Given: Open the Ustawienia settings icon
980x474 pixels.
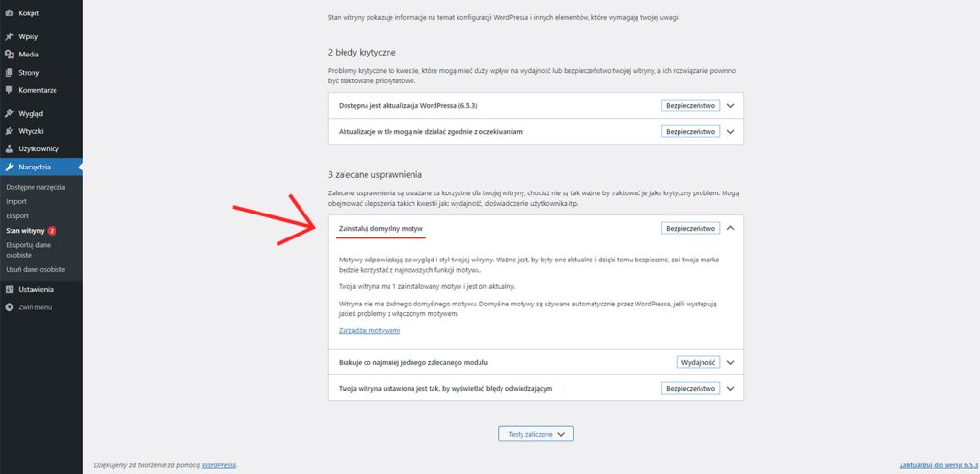Looking at the screenshot, I should (10, 289).
